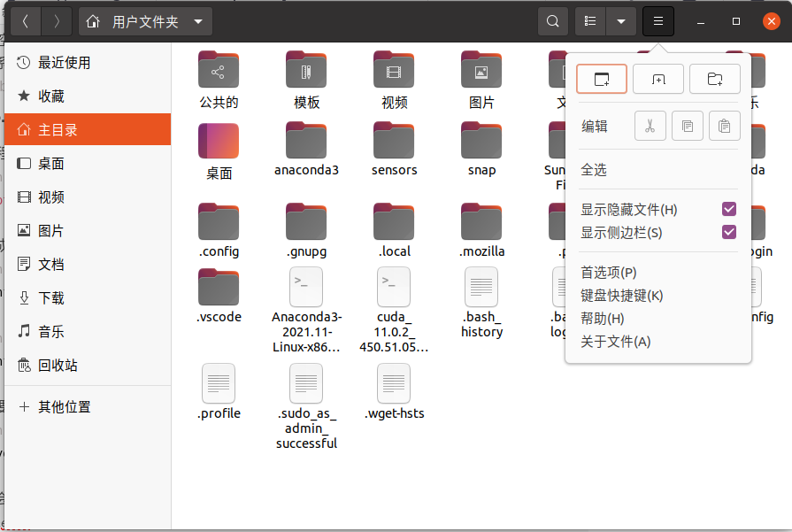
Task: Toggle list view icon in header
Action: [590, 21]
